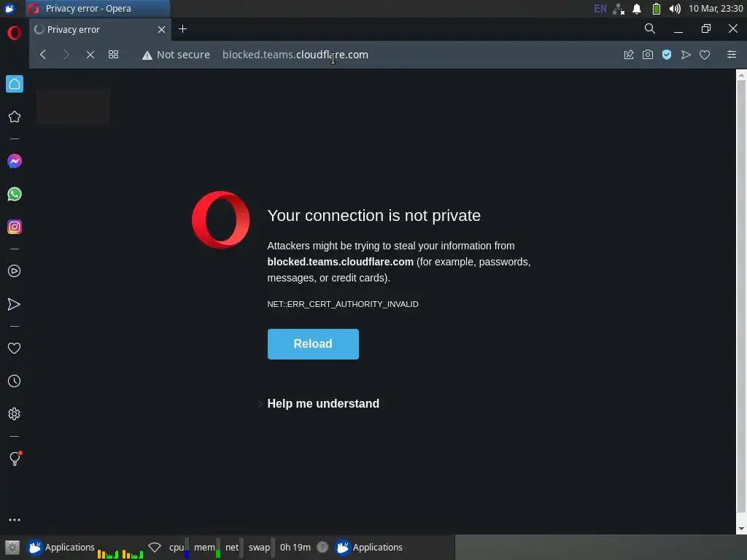Open a new tab with plus button

(x=182, y=29)
